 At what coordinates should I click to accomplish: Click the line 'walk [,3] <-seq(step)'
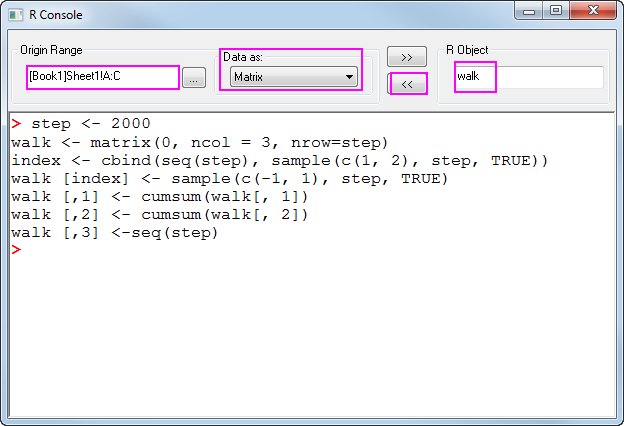pyautogui.click(x=115, y=233)
